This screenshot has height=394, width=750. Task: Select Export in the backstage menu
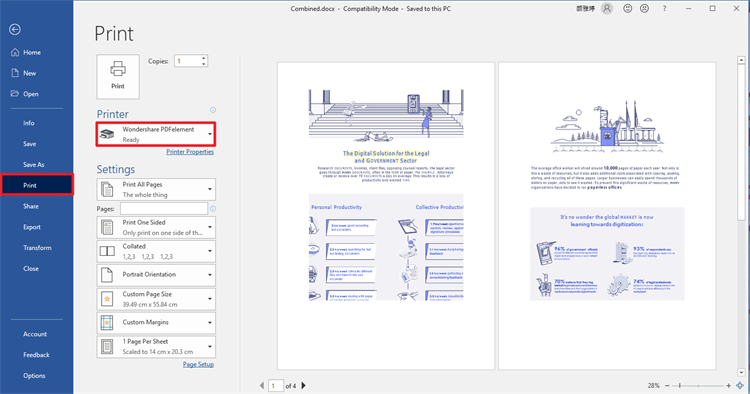(x=32, y=227)
